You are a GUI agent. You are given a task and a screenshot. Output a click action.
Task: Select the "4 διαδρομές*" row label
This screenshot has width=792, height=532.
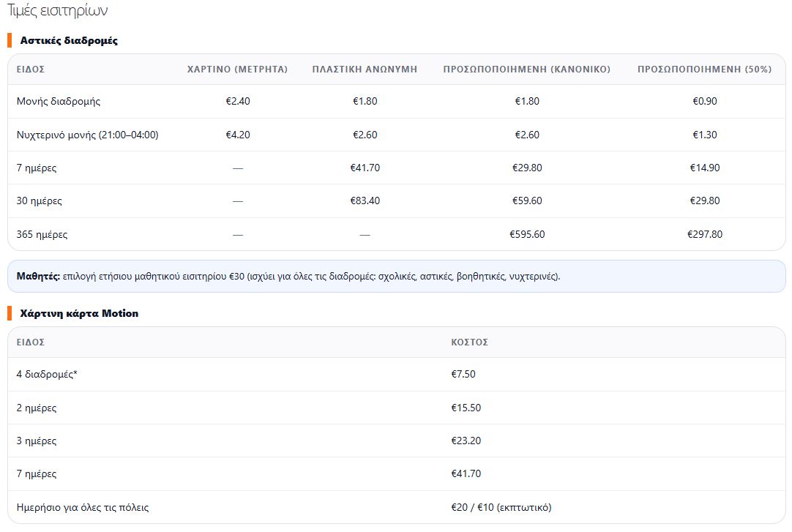point(47,374)
